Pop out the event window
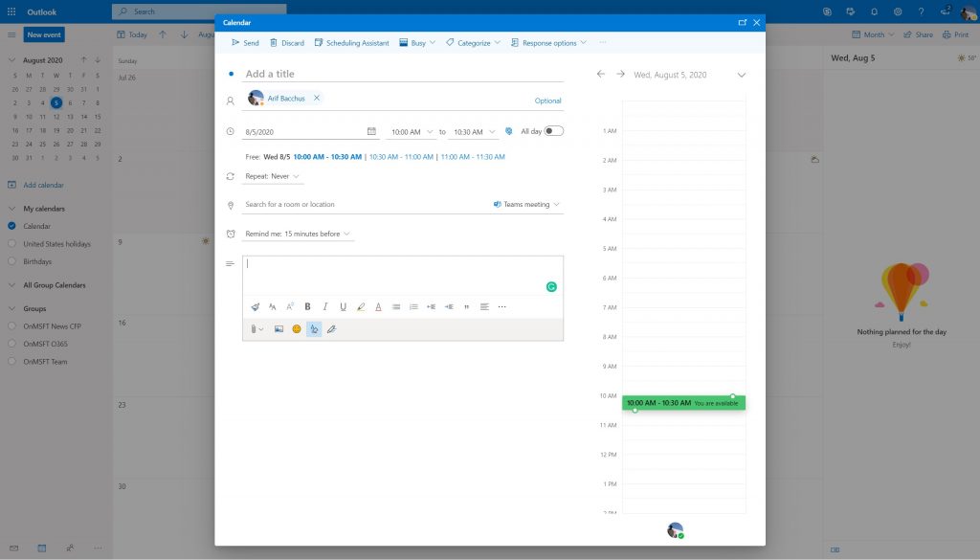Image resolution: width=980 pixels, height=560 pixels. (742, 23)
